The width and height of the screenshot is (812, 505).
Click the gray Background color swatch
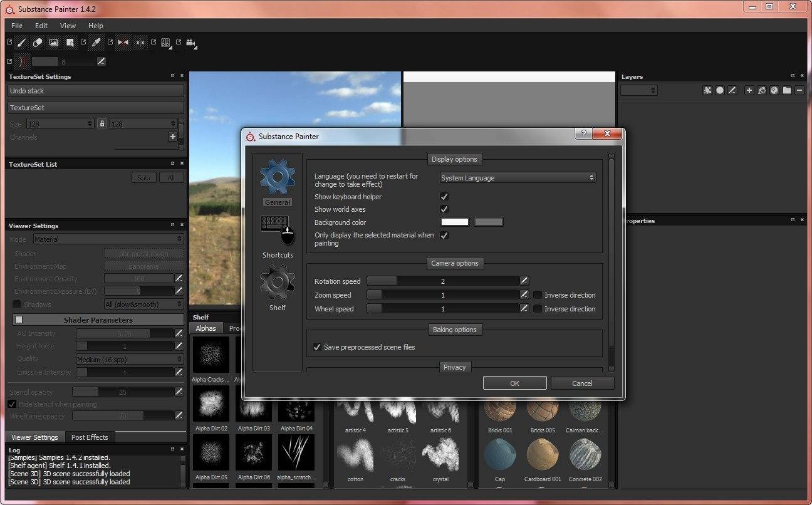[x=489, y=222]
